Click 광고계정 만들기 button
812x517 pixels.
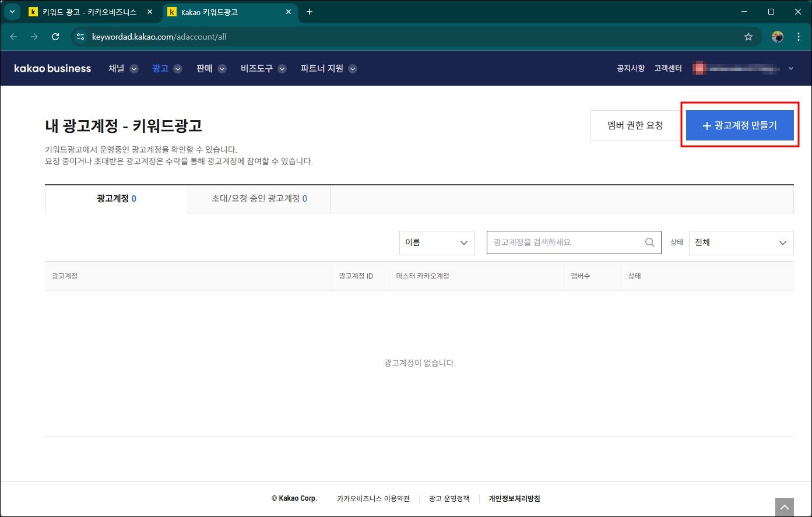(x=740, y=125)
